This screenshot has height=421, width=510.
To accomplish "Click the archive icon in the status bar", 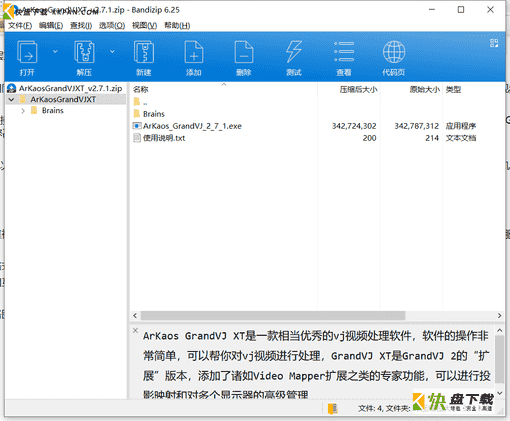I will click(332, 409).
